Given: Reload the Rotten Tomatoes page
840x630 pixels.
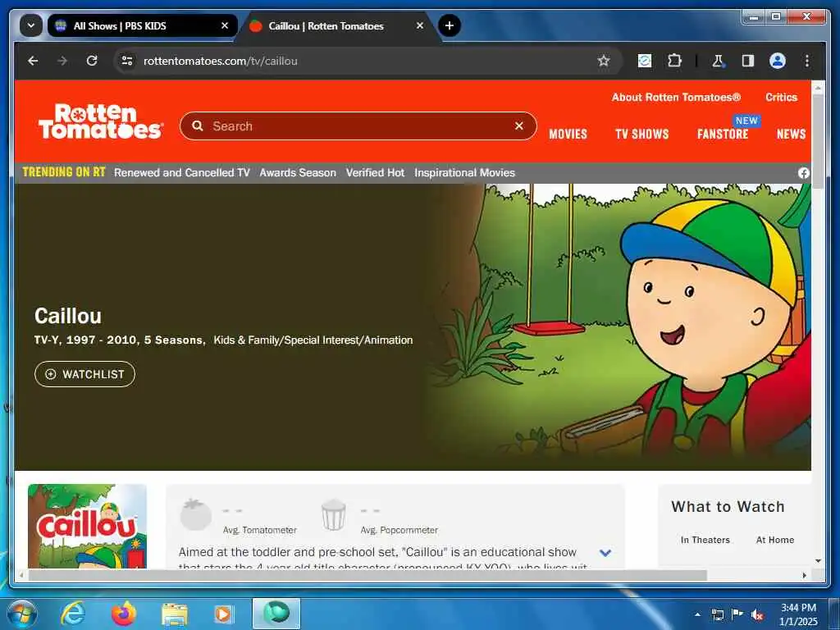Looking at the screenshot, I should coord(92,61).
